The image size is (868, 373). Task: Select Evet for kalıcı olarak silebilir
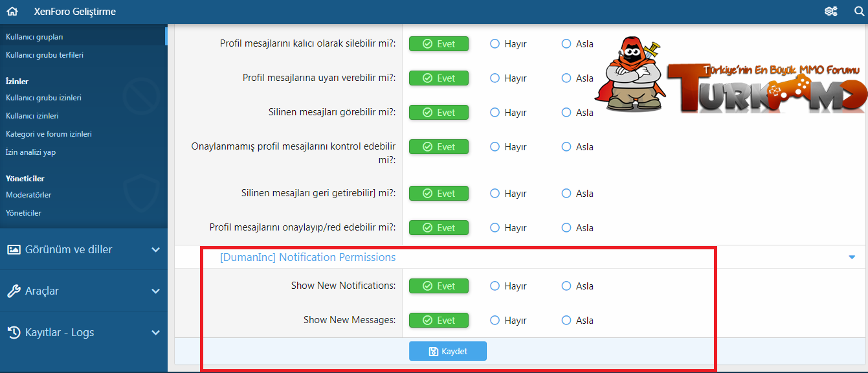(x=439, y=44)
